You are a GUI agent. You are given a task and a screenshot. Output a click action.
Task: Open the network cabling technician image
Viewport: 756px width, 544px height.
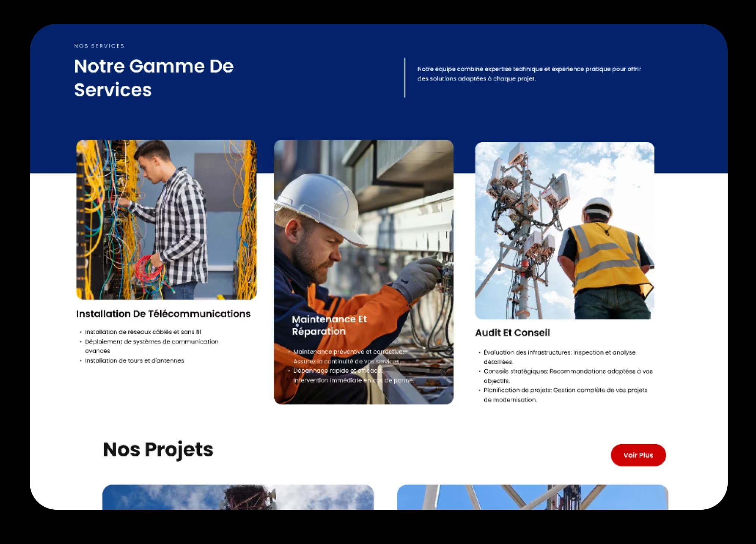click(166, 219)
